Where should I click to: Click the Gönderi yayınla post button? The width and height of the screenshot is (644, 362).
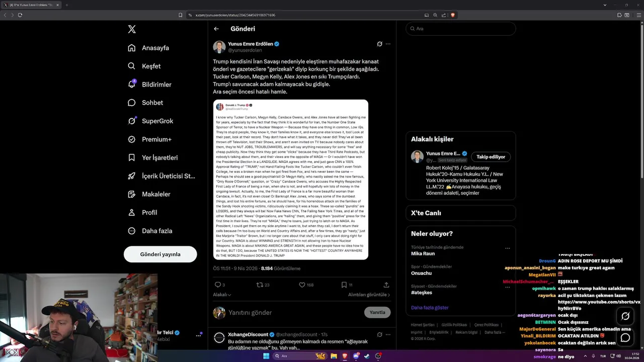[160, 254]
